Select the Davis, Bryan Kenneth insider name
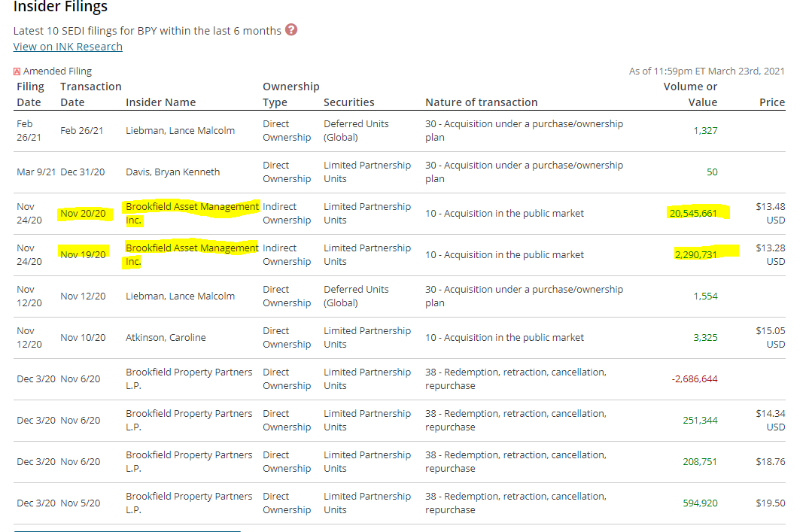 click(x=173, y=172)
